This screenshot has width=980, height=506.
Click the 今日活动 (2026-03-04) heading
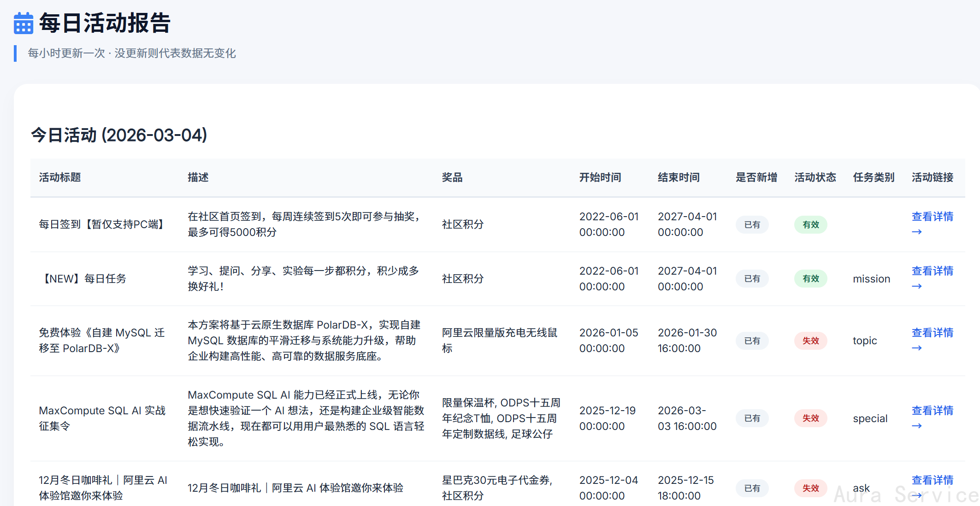click(x=119, y=135)
